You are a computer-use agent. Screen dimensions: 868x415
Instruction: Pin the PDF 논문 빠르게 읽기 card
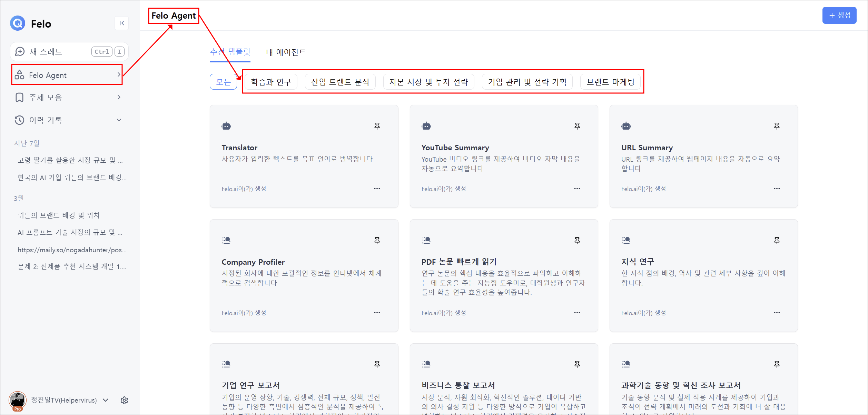pyautogui.click(x=577, y=241)
